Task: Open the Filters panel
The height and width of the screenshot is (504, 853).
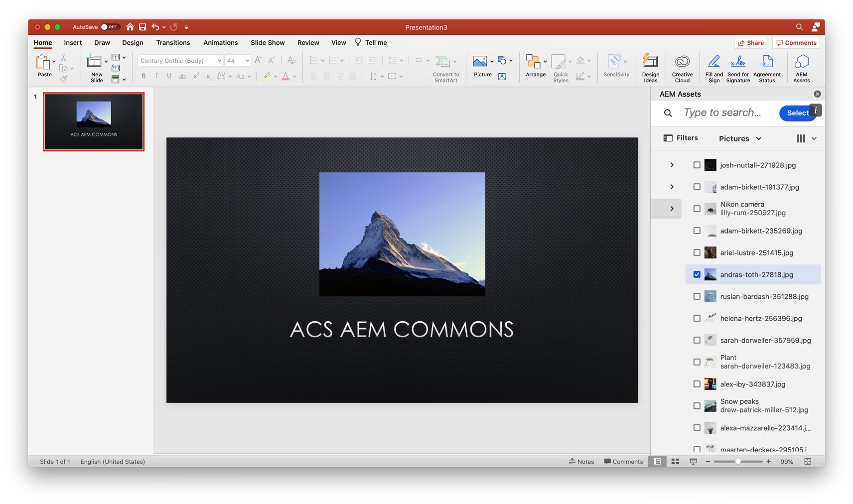Action: 681,138
